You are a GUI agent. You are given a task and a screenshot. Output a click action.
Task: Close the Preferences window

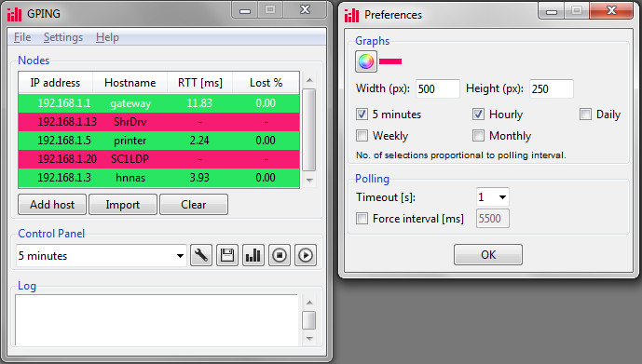[611, 10]
